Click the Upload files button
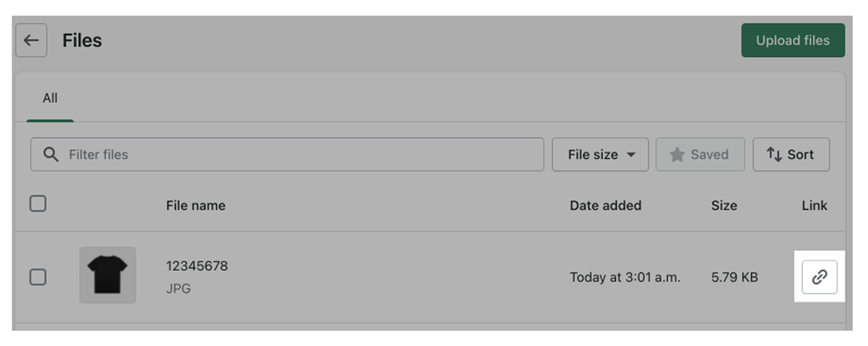This screenshot has height=346, width=868. pos(793,40)
